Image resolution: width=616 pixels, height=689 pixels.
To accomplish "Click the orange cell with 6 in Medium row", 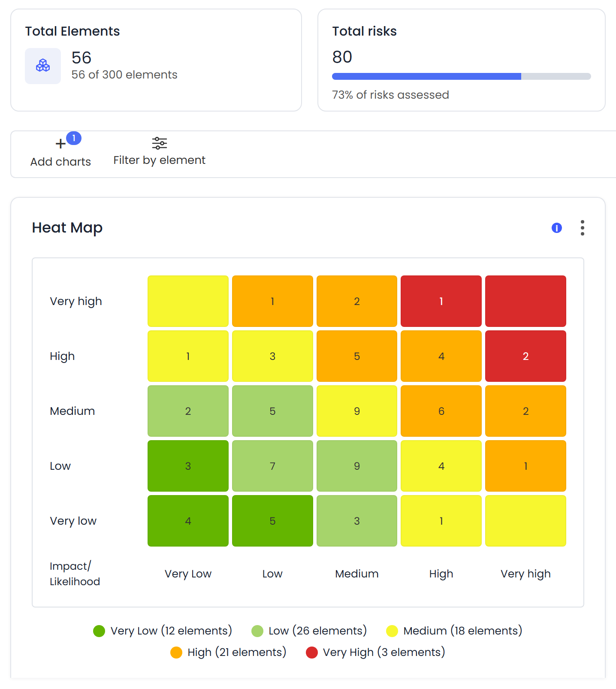I will 441,411.
